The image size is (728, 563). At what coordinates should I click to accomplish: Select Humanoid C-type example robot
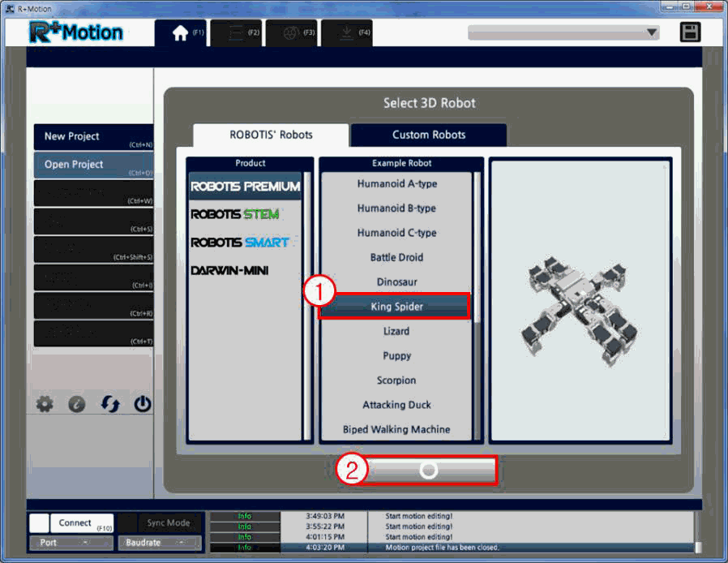(x=397, y=233)
